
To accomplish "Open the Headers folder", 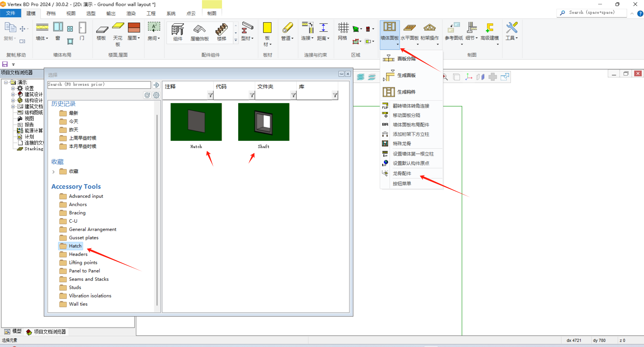I will tap(73, 254).
